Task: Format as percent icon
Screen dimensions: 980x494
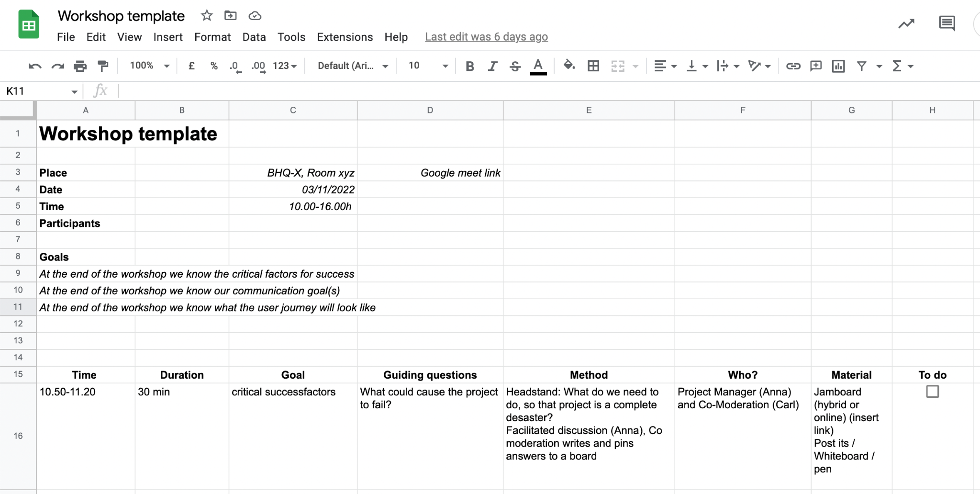Action: [x=214, y=66]
